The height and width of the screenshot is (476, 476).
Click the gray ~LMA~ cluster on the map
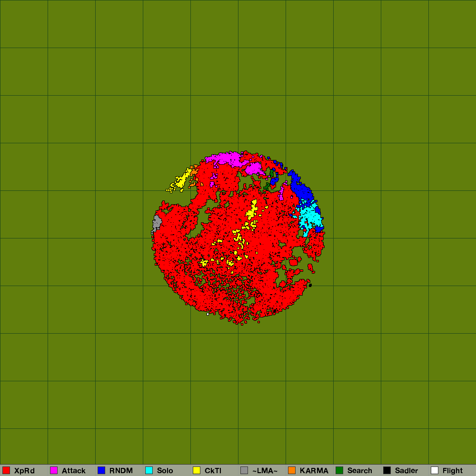click(157, 222)
